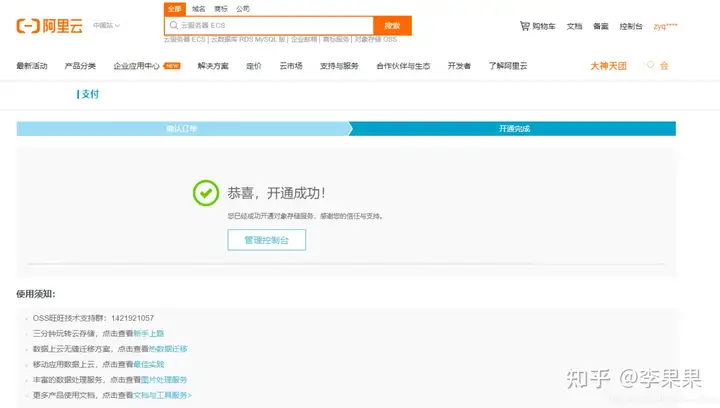The width and height of the screenshot is (720, 408).
Task: Open the 产品分类 menu
Action: coord(80,66)
